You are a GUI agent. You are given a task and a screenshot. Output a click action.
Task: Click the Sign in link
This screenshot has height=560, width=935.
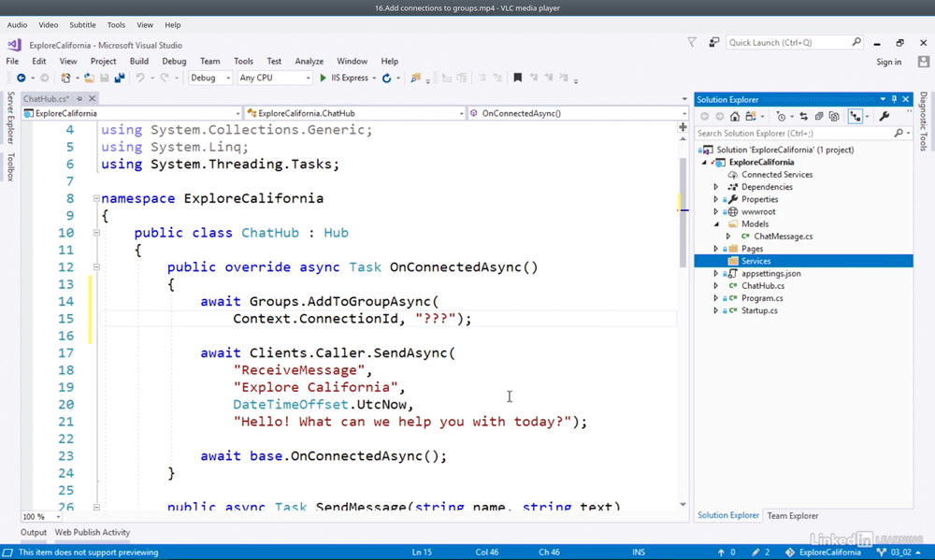point(888,62)
